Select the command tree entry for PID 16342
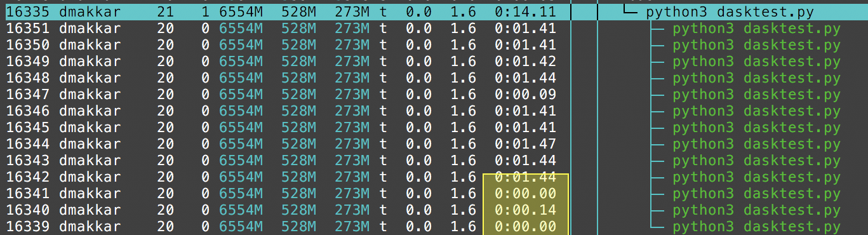Viewport: 868px width, 235px height. (x=756, y=177)
